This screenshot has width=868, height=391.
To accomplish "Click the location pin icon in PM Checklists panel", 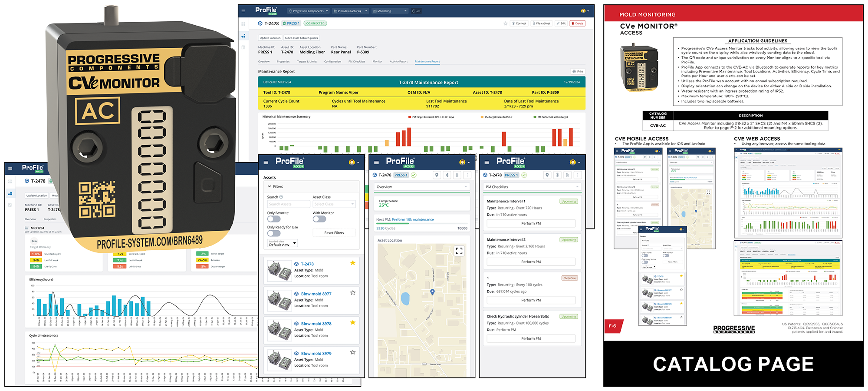I will coord(547,175).
